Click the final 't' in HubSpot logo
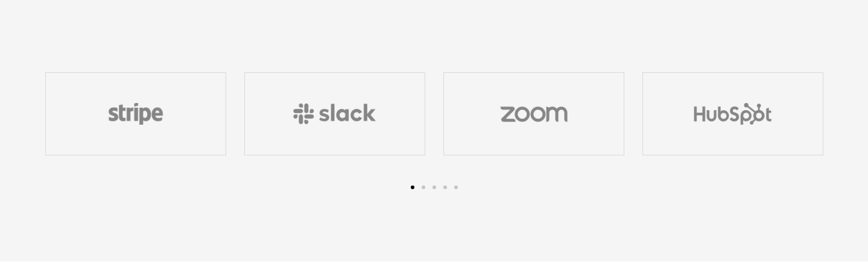 [768, 114]
